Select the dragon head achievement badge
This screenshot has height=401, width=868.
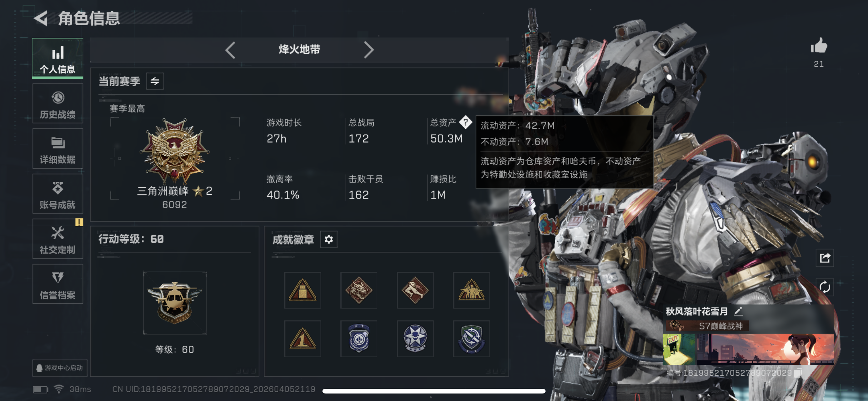tap(358, 290)
